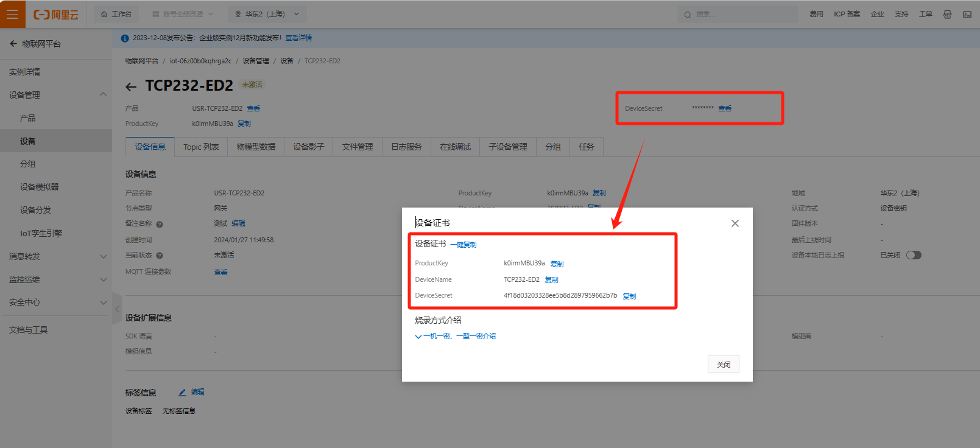Screen dimensions: 980x448
Task: Collapse 设备管理 sidebar section
Action: pyautogui.click(x=102, y=94)
